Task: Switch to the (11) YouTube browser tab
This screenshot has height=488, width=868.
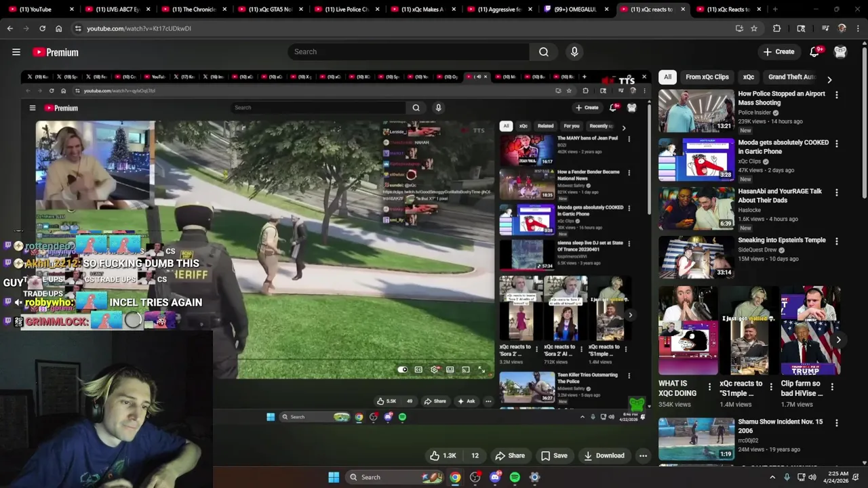Action: [39, 9]
